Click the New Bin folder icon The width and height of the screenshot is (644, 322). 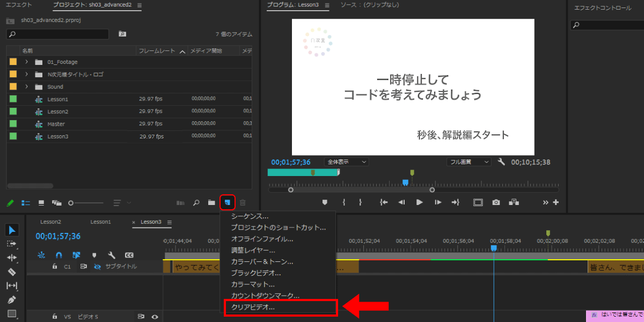click(x=212, y=203)
